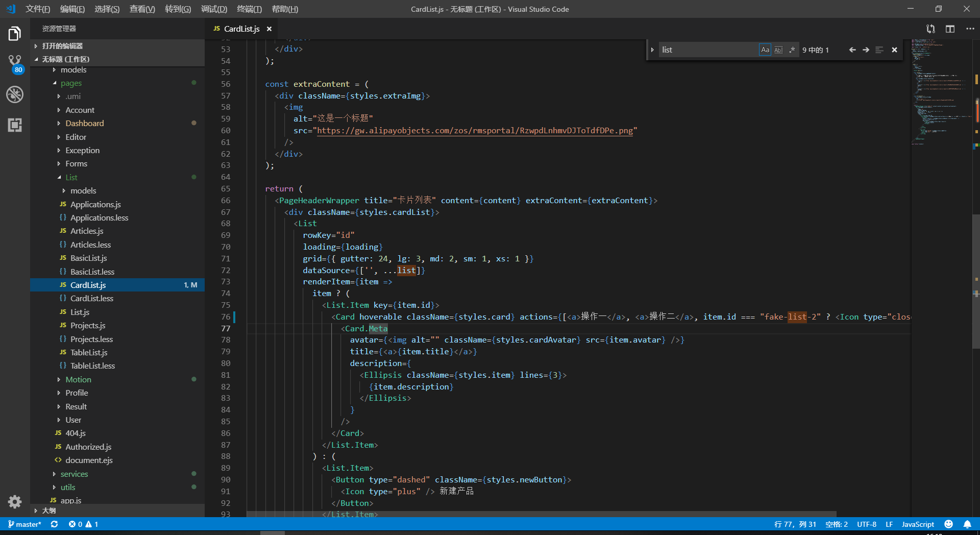Toggle Match Case in find widget
Image resolution: width=980 pixels, height=535 pixels.
coord(765,50)
